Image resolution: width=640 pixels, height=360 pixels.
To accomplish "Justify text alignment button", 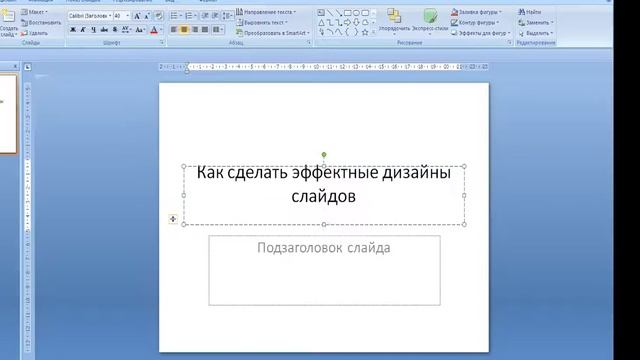I will (x=205, y=29).
